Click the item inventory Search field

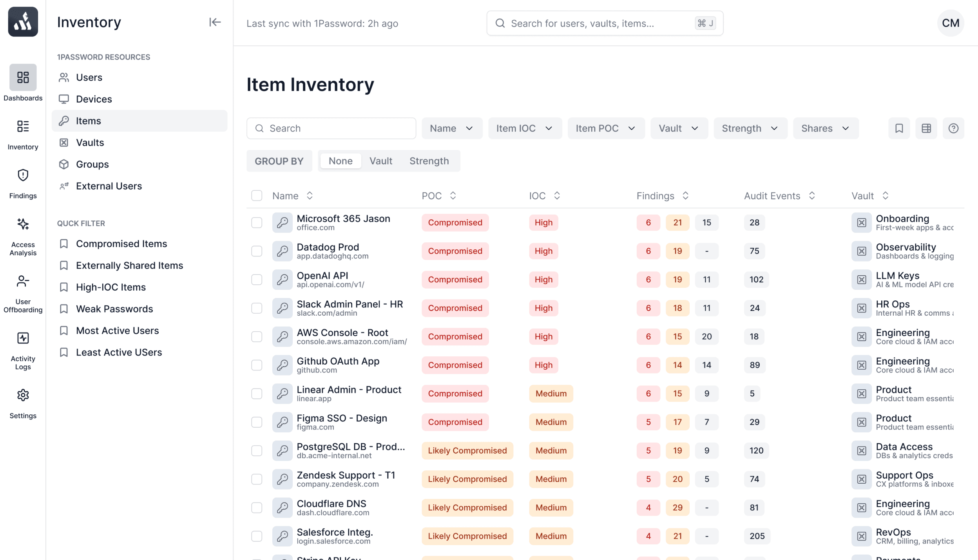[x=331, y=128]
